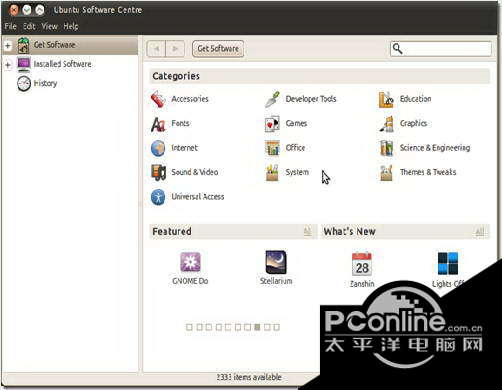Open the File menu

10,26
